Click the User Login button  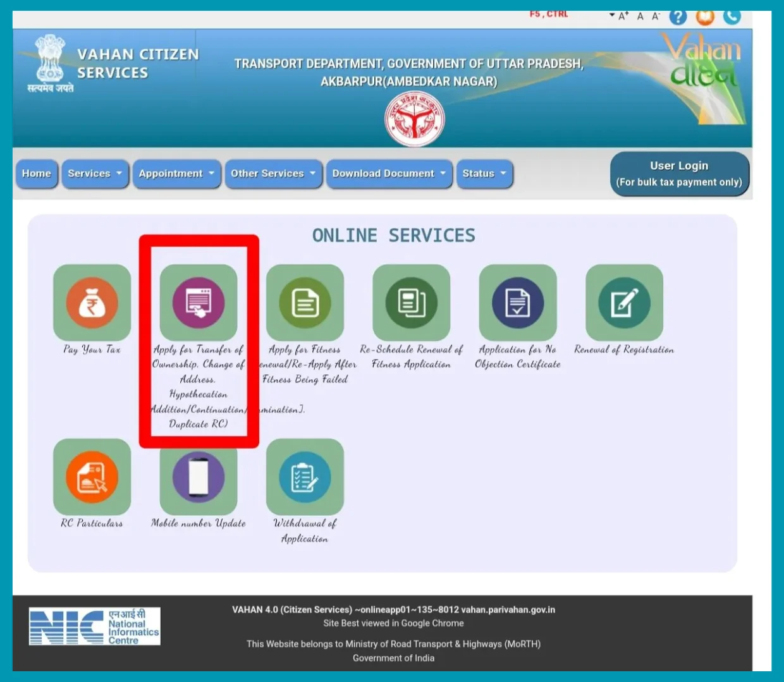(679, 173)
